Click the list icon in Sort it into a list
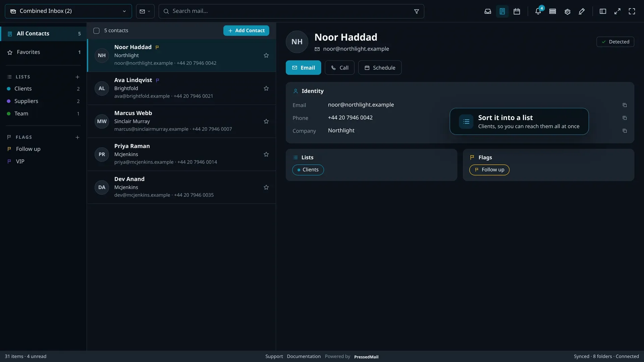Image resolution: width=644 pixels, height=362 pixels. pyautogui.click(x=466, y=122)
